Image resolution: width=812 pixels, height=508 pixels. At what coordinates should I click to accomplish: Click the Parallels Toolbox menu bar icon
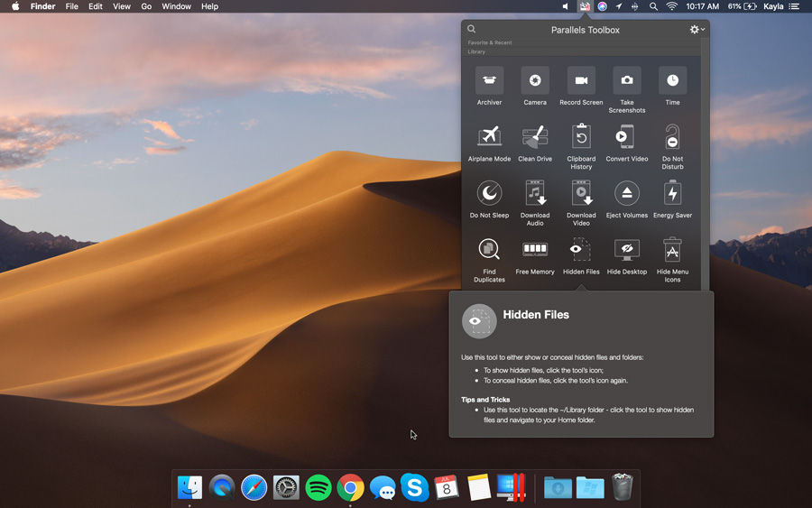585,6
